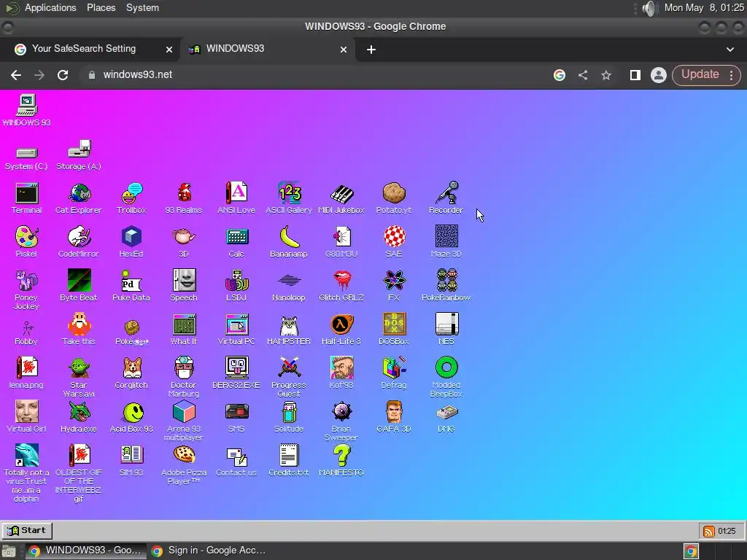Bookmark this page with the star
This screenshot has height=560, width=747.
pyautogui.click(x=606, y=75)
